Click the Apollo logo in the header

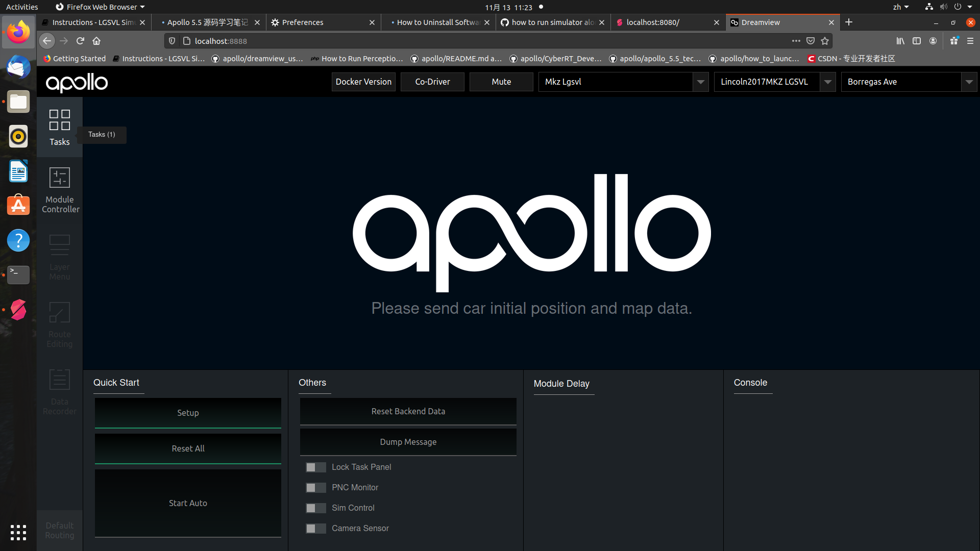pyautogui.click(x=77, y=83)
